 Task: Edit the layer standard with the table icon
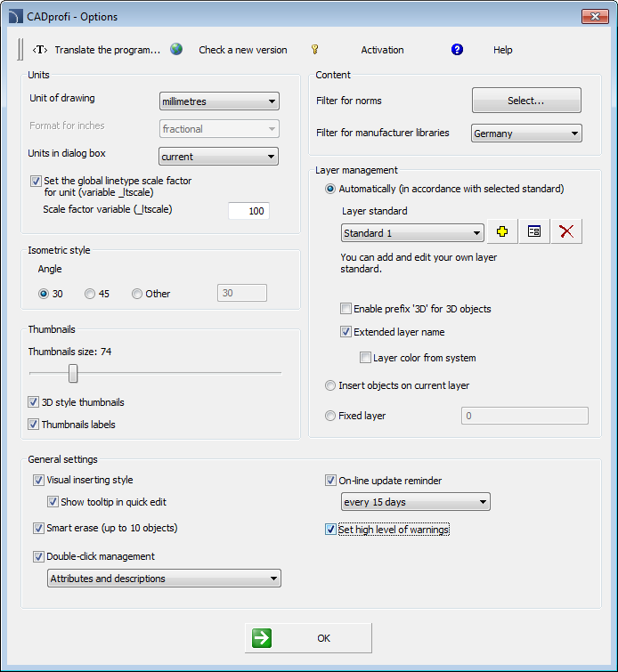pyautogui.click(x=534, y=231)
